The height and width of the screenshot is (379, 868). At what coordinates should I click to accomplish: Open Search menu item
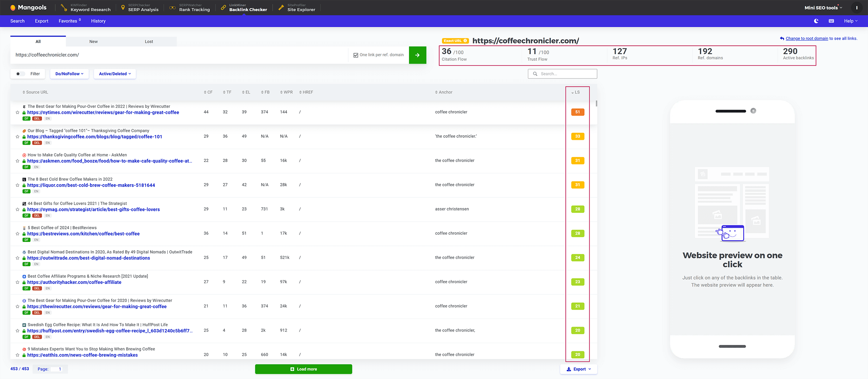[x=17, y=21]
